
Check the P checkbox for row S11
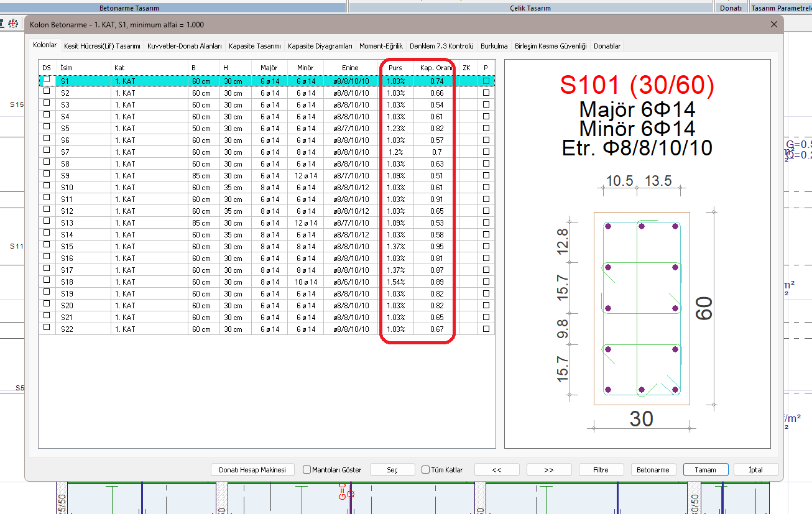coord(486,199)
